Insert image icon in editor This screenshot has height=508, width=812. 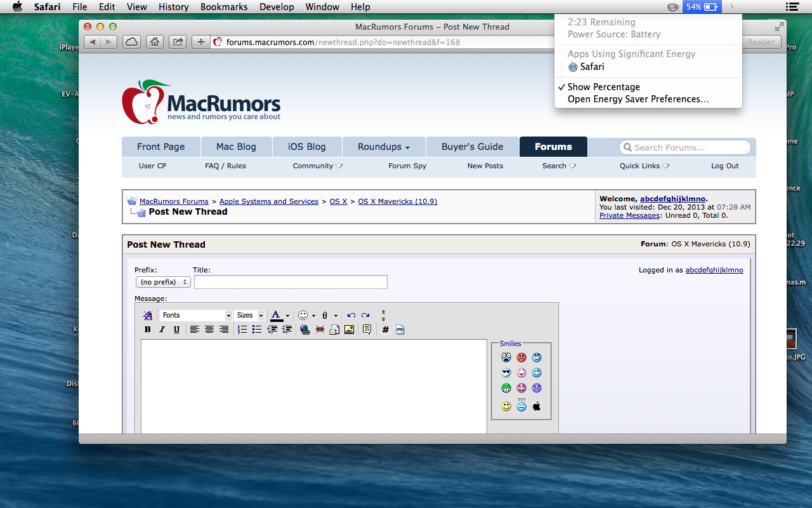pyautogui.click(x=349, y=330)
